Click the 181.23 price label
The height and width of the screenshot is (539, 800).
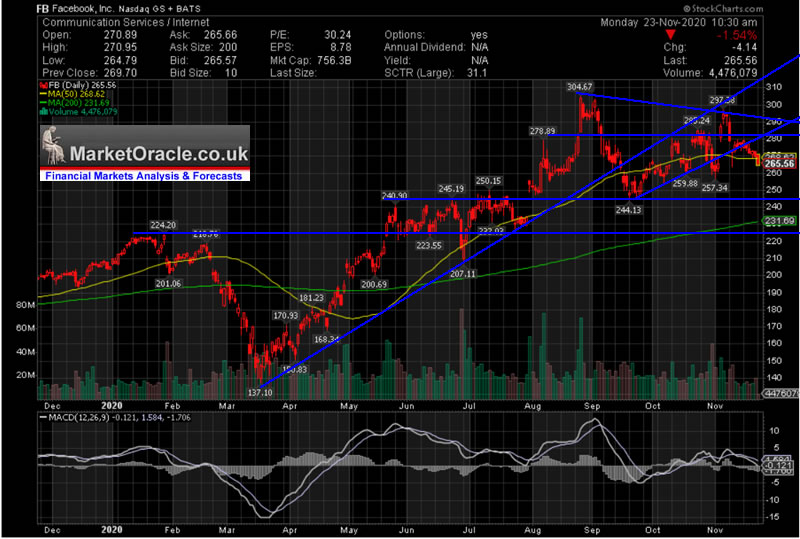(x=311, y=298)
